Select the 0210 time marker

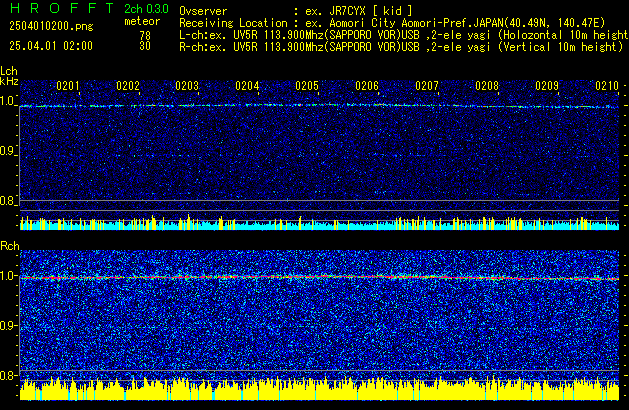(607, 86)
